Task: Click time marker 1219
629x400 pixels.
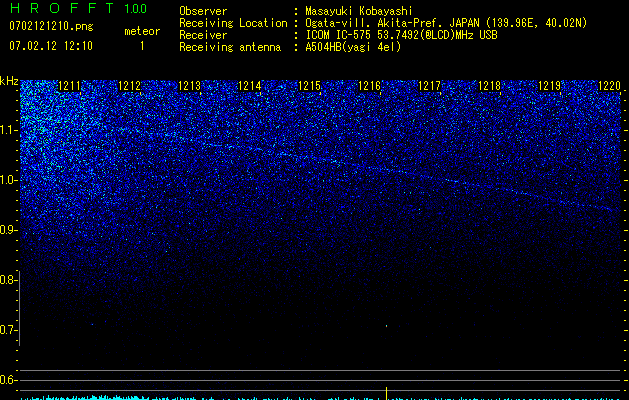Action: coord(549,86)
